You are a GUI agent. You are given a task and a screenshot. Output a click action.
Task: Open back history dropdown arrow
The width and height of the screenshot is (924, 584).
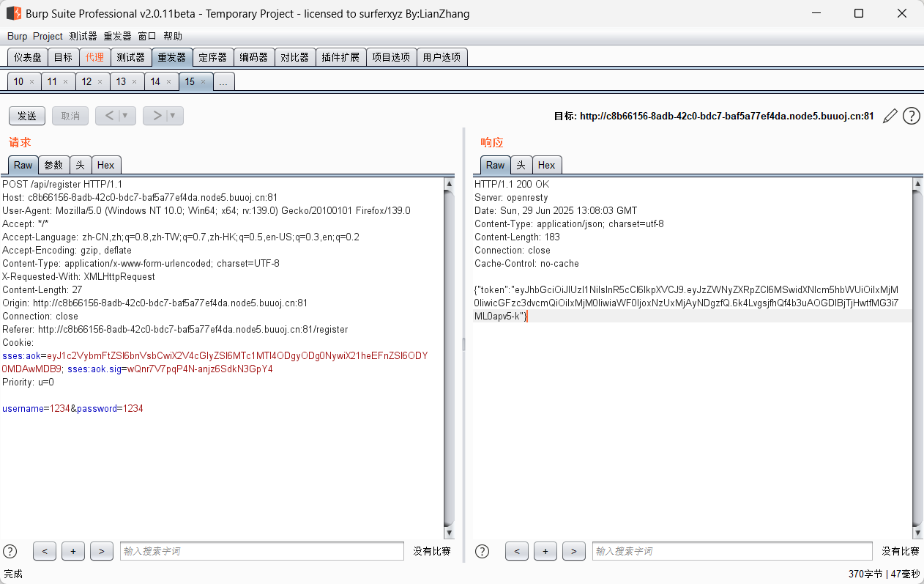[127, 116]
